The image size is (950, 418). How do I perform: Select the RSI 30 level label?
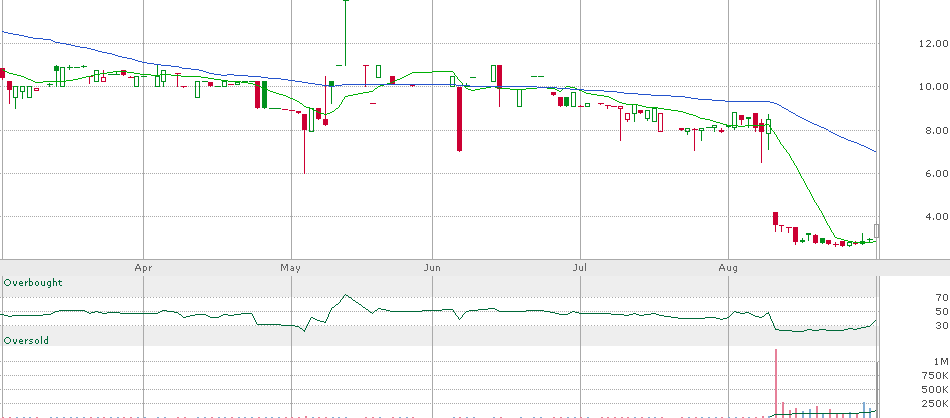point(941,325)
